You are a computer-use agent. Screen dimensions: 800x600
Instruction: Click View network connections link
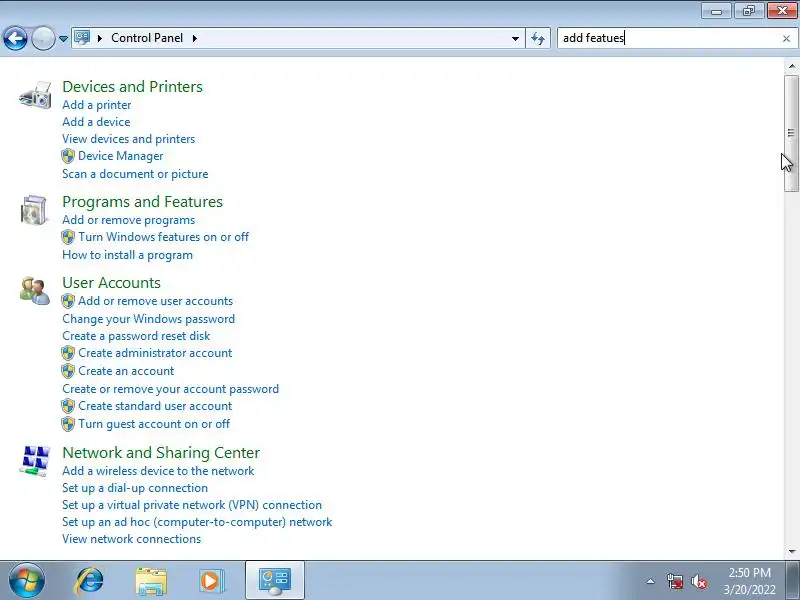(132, 539)
